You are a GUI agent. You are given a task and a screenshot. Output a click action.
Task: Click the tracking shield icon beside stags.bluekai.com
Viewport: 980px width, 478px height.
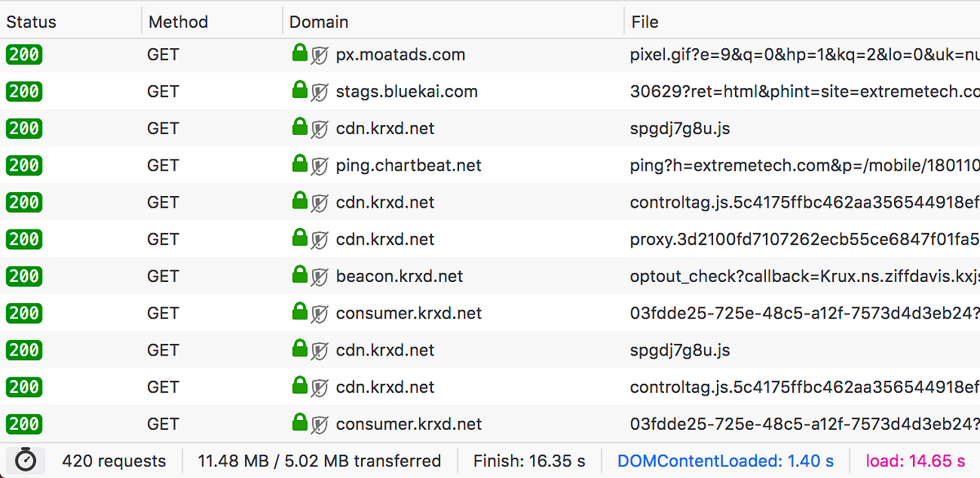click(x=320, y=92)
